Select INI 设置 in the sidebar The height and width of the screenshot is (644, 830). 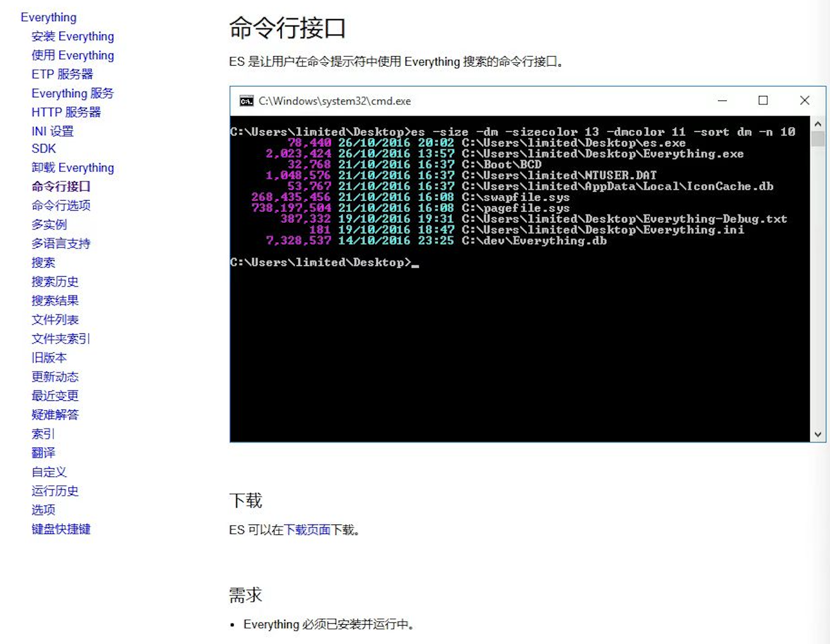point(53,131)
